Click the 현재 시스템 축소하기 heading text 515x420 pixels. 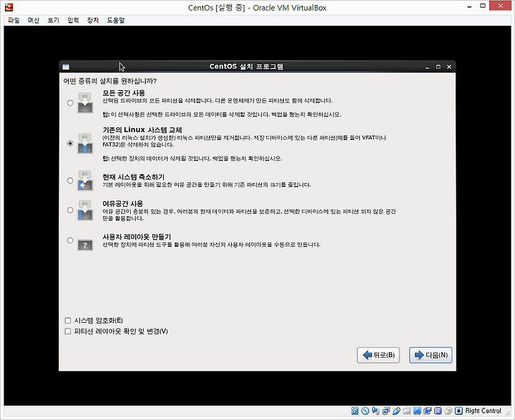[x=133, y=177]
